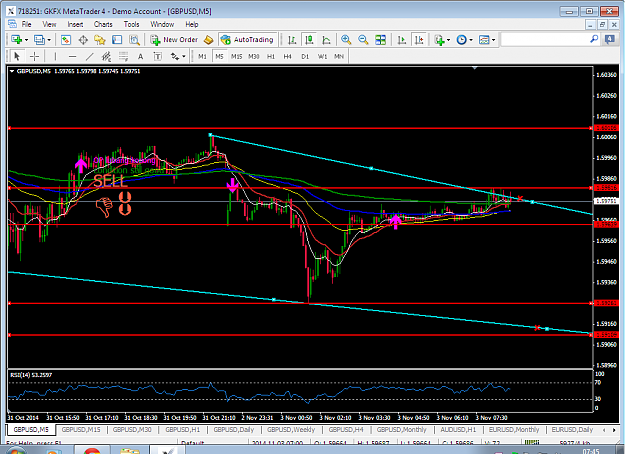Open the File menu
The height and width of the screenshot is (454, 625).
tap(26, 24)
